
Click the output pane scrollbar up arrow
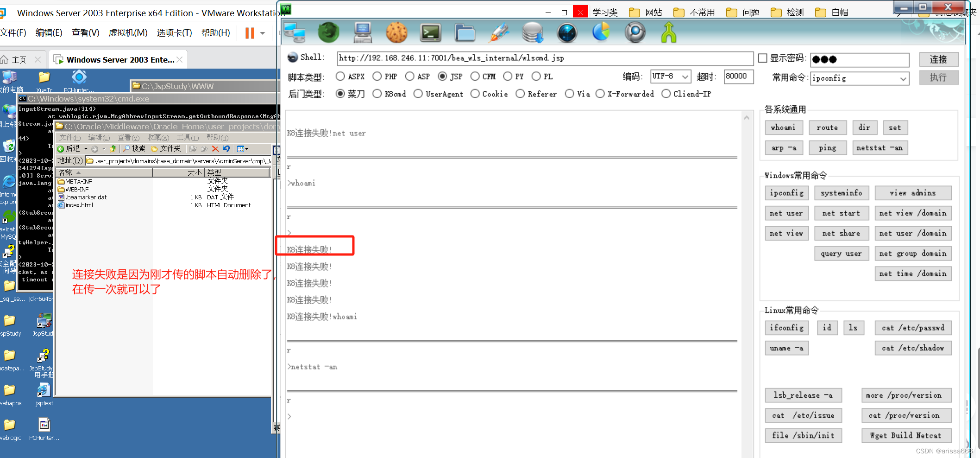coord(747,118)
